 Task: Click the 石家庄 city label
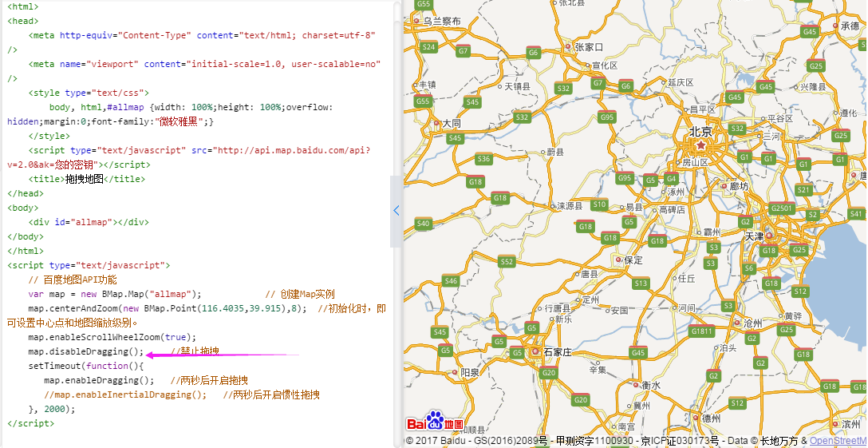pos(557,352)
